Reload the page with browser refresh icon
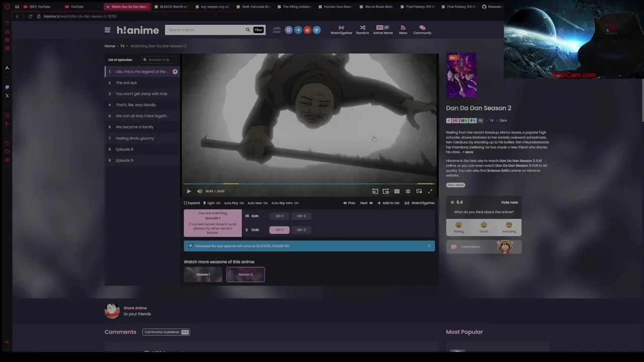This screenshot has height=362, width=644. point(30,16)
